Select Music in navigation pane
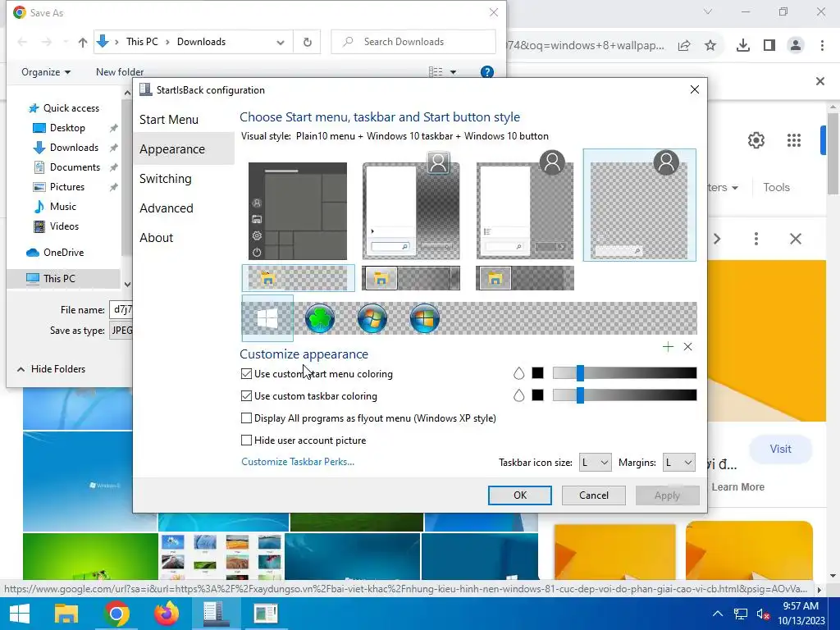This screenshot has width=840, height=630. click(62, 207)
